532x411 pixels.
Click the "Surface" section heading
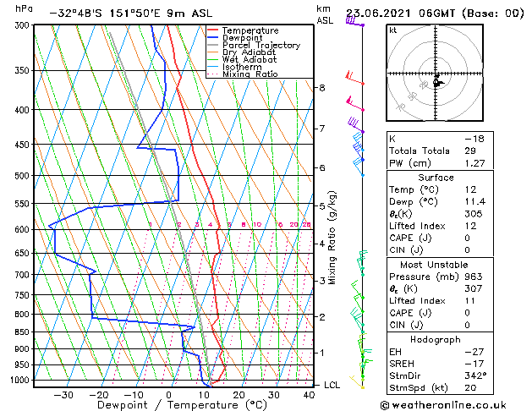click(x=436, y=178)
